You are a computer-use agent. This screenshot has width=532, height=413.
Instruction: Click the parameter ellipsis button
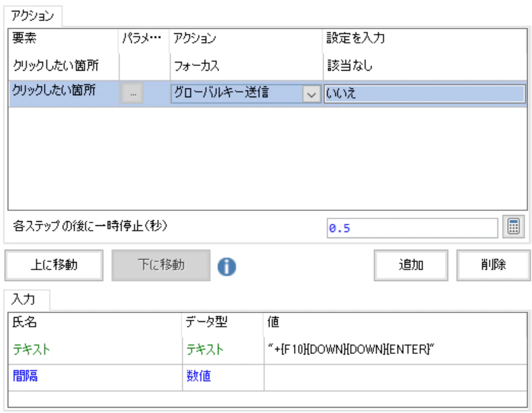coord(133,93)
